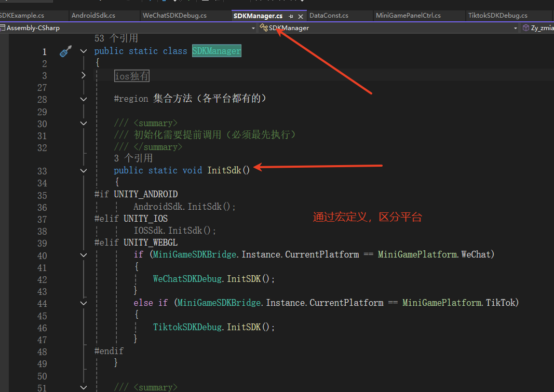Click the class icon in SDKManager navigation bar

264,28
